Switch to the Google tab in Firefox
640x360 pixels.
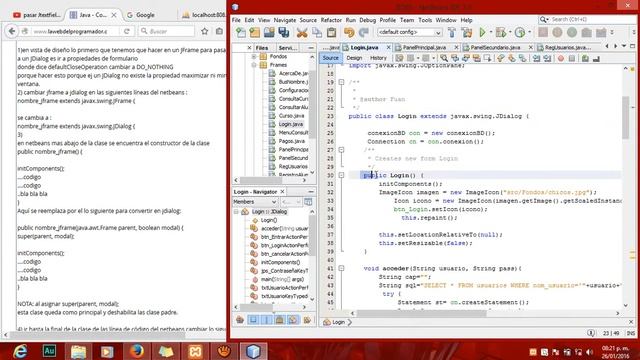145,15
